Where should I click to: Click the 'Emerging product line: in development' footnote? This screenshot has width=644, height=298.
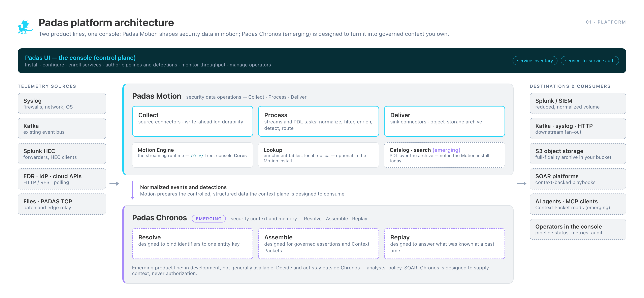[x=310, y=270]
